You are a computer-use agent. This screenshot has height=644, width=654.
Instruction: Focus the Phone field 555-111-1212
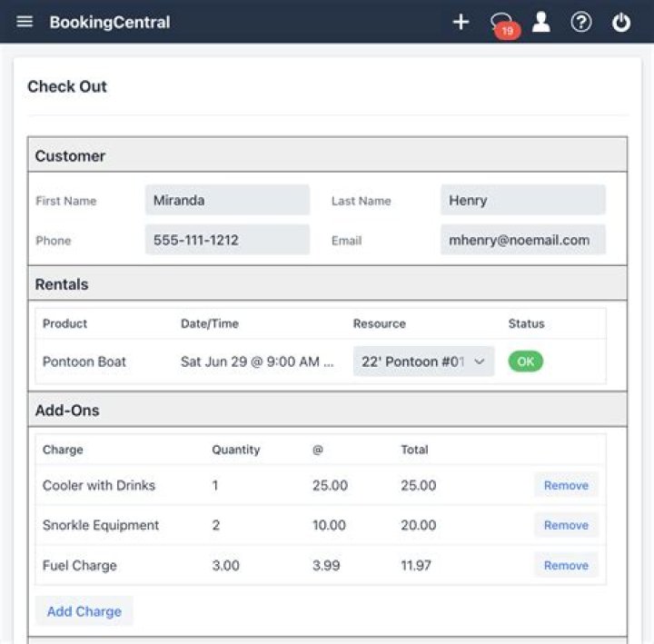[227, 240]
